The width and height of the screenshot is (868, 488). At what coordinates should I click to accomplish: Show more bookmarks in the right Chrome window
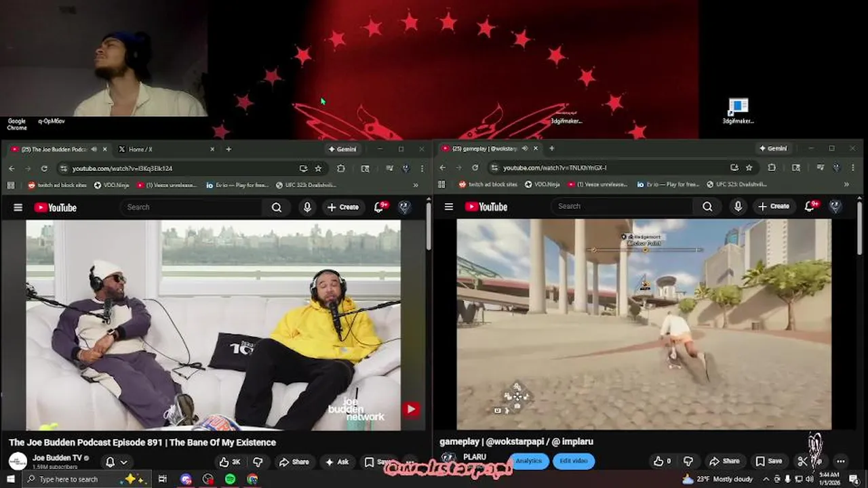846,184
